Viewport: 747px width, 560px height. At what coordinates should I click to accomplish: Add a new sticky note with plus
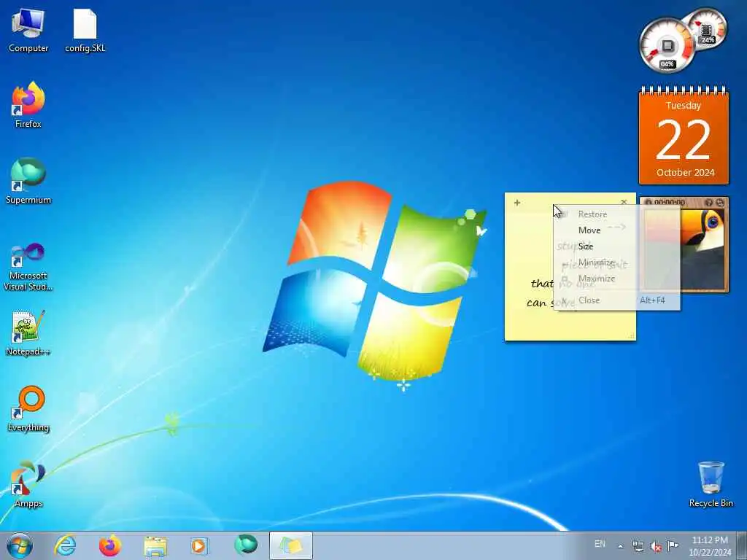pyautogui.click(x=517, y=203)
